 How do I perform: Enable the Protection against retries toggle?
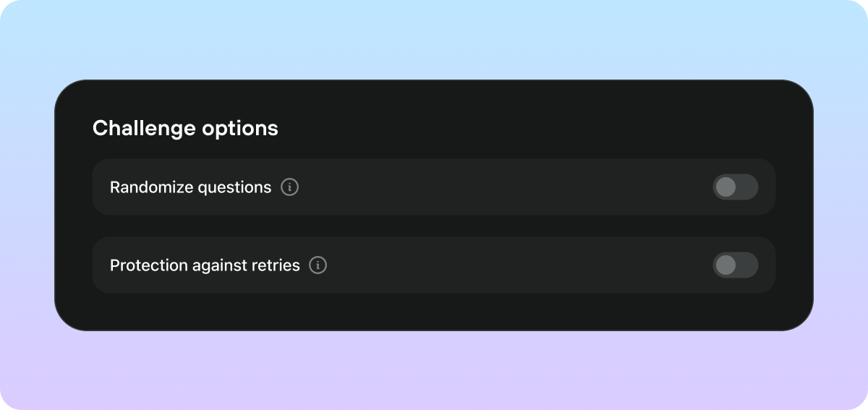[x=735, y=265]
